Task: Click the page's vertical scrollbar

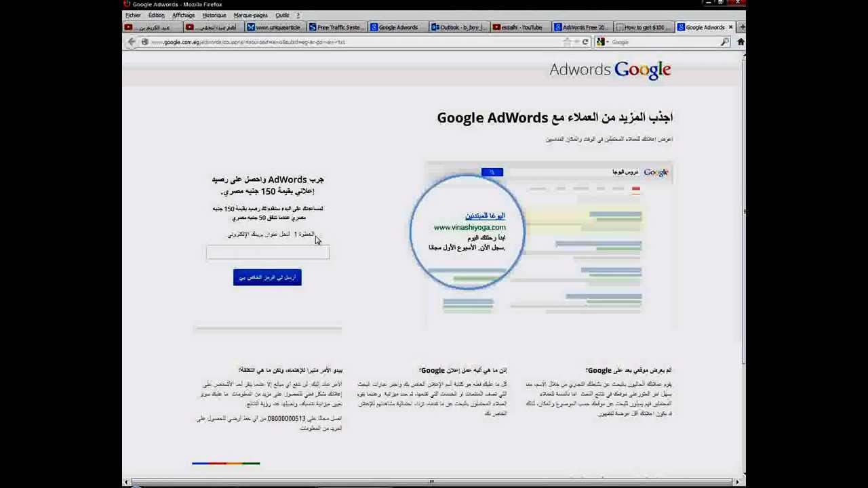Action: coord(744,210)
